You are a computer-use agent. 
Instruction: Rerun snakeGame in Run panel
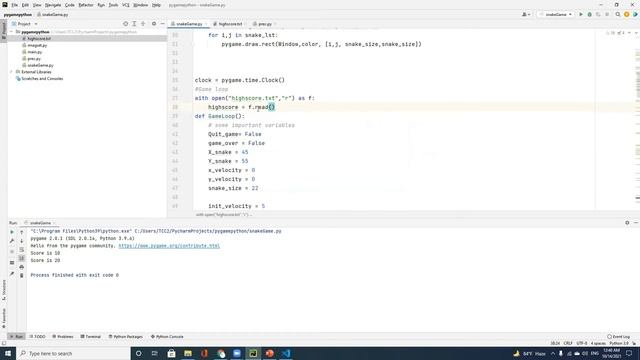[12, 232]
